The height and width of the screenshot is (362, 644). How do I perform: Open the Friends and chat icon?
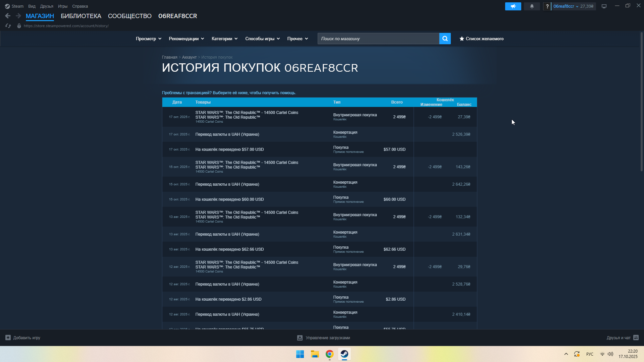point(636,338)
